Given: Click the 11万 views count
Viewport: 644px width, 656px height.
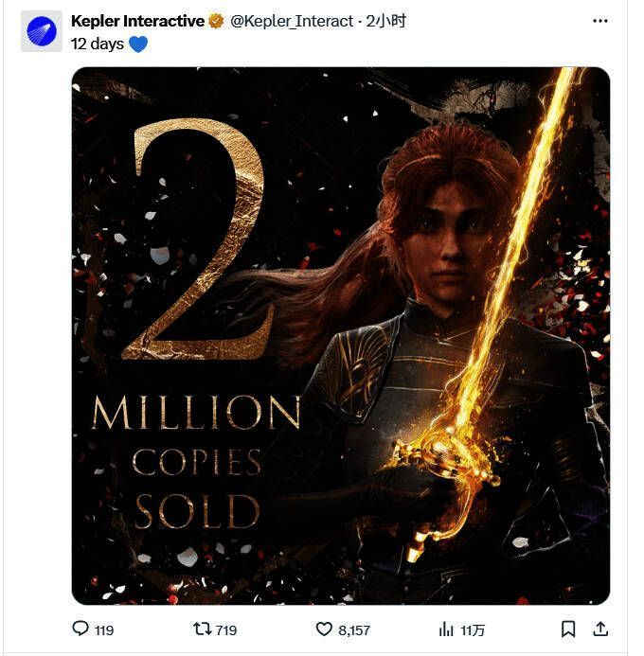Looking at the screenshot, I should click(x=473, y=629).
